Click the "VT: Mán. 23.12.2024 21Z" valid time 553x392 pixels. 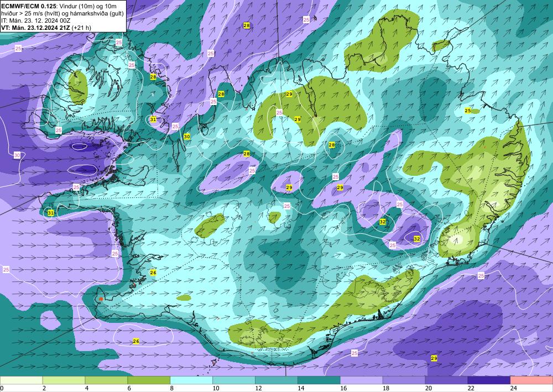point(35,28)
